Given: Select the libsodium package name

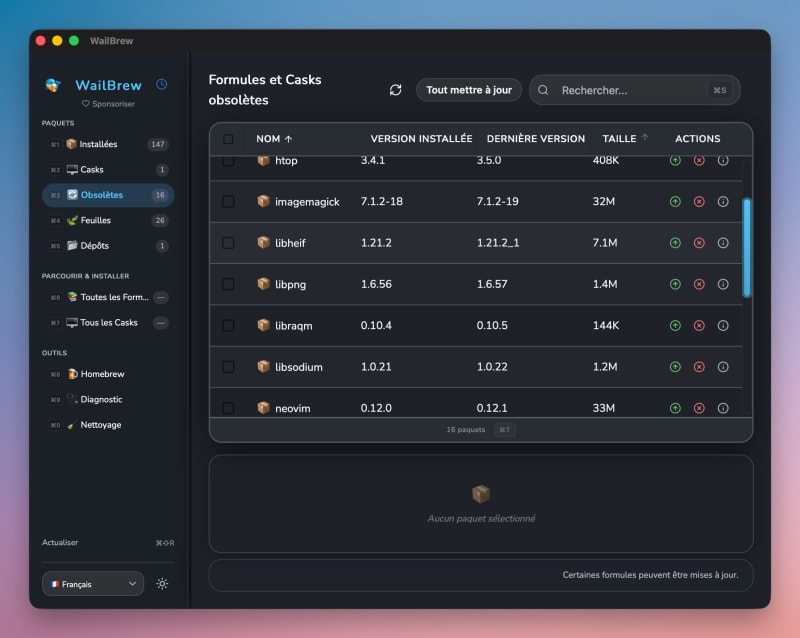Looking at the screenshot, I should click(299, 367).
